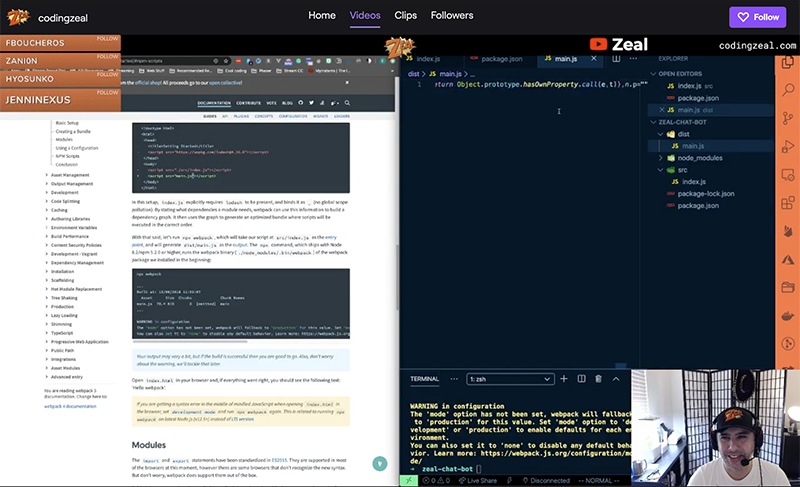Open Tree Shaking guide in webpack sidebar
Screen dimensions: 800x487
pos(64,298)
